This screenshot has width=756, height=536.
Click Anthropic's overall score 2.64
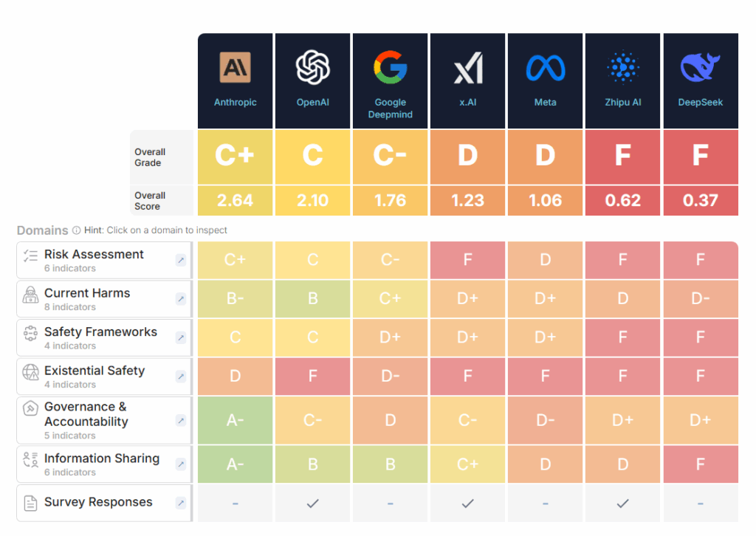pos(236,200)
